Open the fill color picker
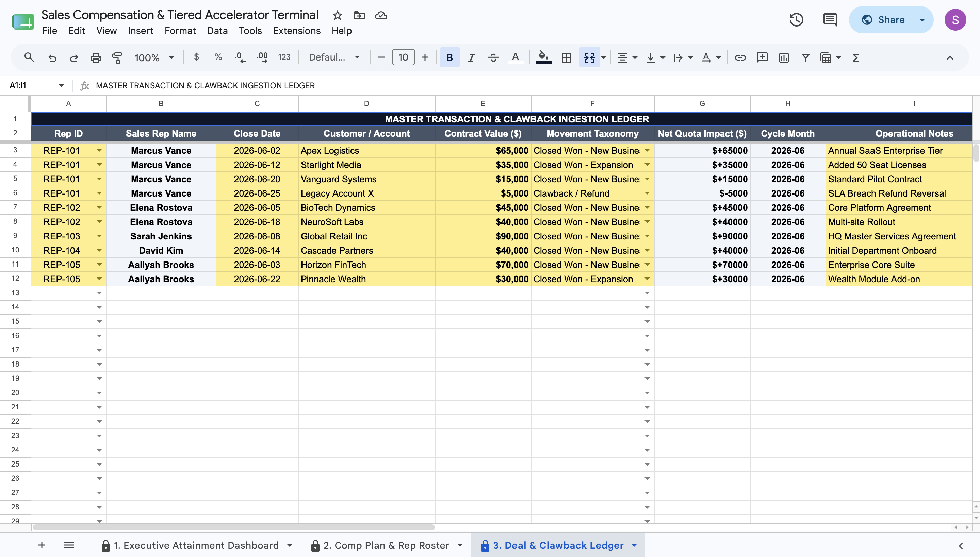The image size is (980, 557). [x=544, y=58]
